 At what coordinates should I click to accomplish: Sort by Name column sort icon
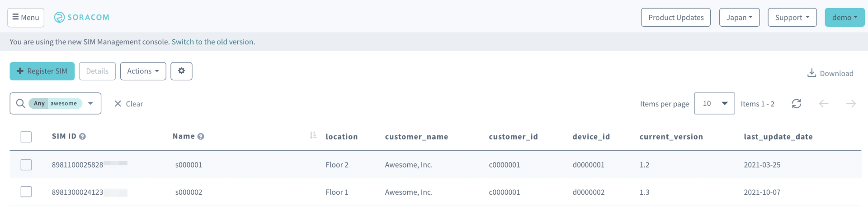[x=313, y=135]
